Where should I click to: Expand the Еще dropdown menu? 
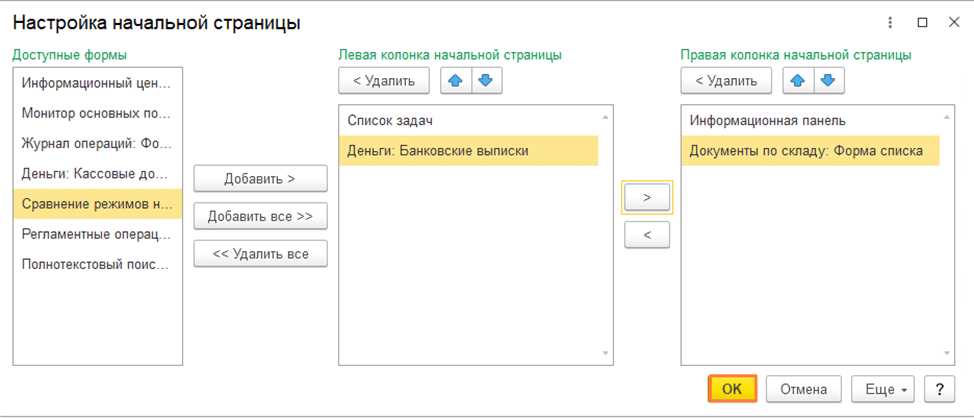tap(881, 389)
